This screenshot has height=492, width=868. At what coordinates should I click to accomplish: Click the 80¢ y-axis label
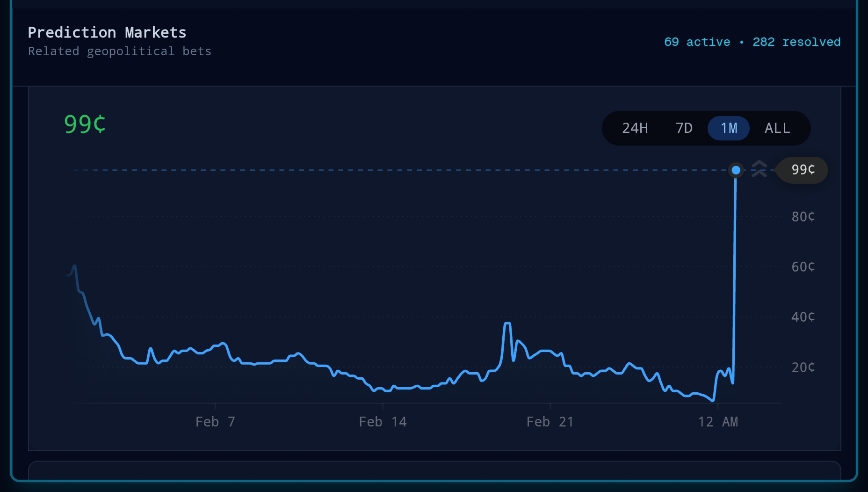pyautogui.click(x=803, y=217)
